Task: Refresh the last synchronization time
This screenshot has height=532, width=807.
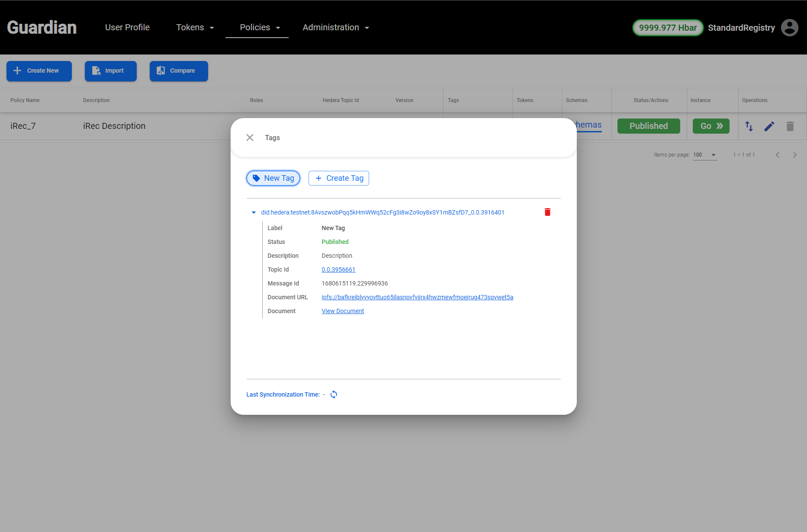Action: (x=334, y=394)
